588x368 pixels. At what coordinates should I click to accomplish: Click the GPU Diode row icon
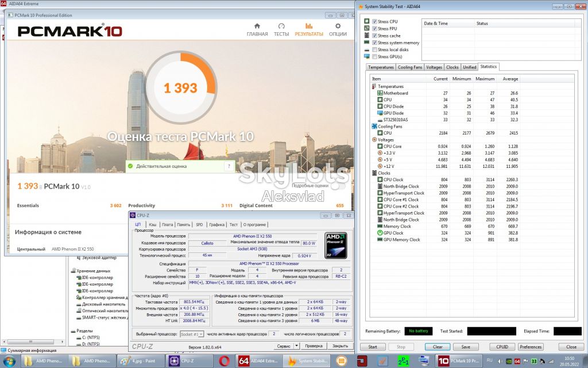click(380, 113)
